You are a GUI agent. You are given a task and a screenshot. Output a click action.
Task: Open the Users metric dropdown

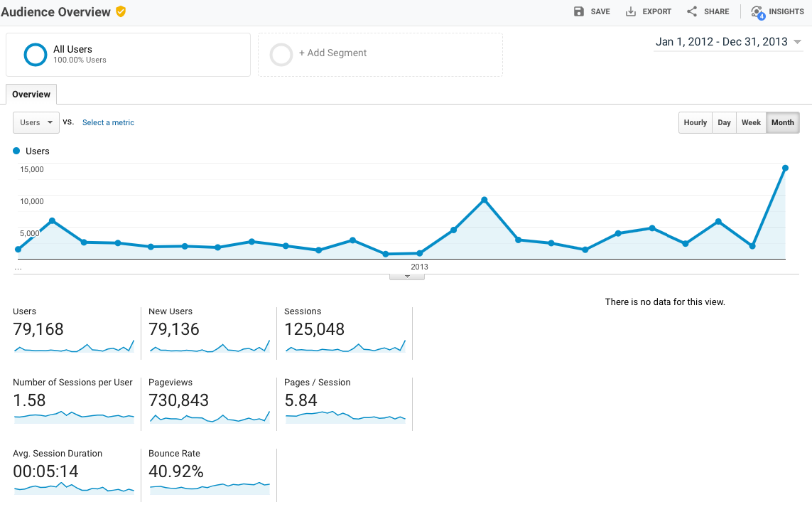coord(36,122)
